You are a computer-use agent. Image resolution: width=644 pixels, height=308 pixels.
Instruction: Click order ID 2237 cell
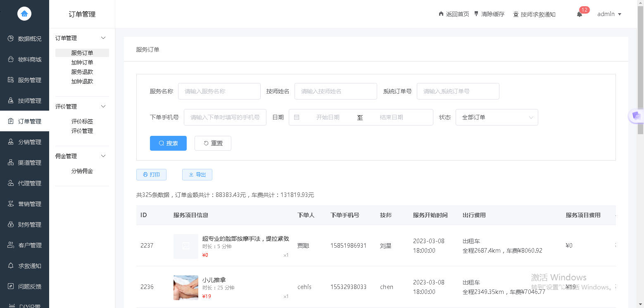(x=147, y=246)
